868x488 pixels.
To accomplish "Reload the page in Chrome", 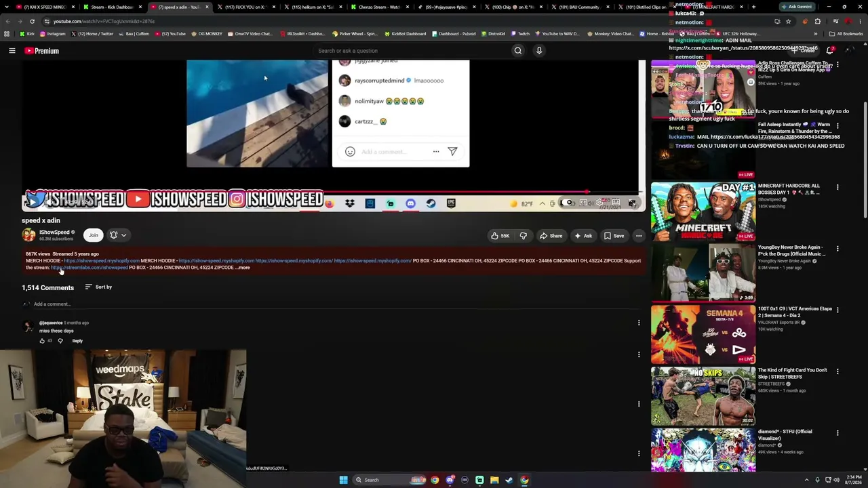I will 32,21.
